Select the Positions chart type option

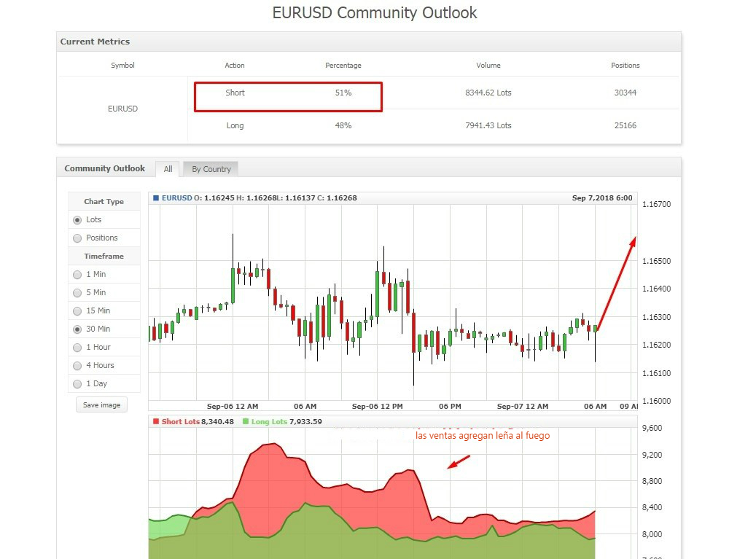pyautogui.click(x=77, y=238)
